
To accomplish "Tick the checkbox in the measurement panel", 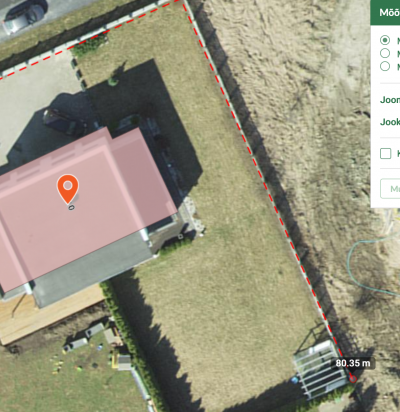I will pos(386,153).
